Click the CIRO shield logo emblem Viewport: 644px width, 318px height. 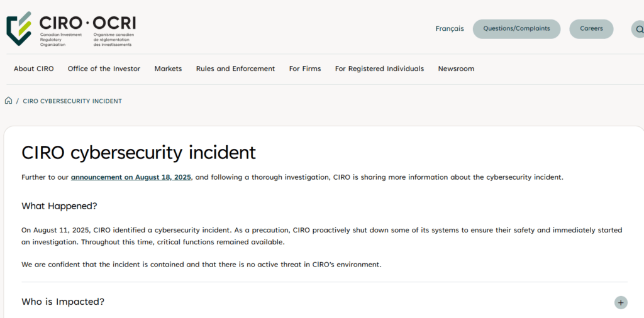tap(19, 28)
